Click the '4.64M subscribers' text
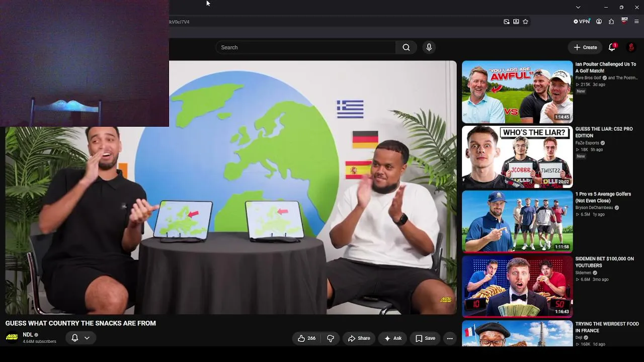This screenshot has height=362, width=644. (x=39, y=342)
